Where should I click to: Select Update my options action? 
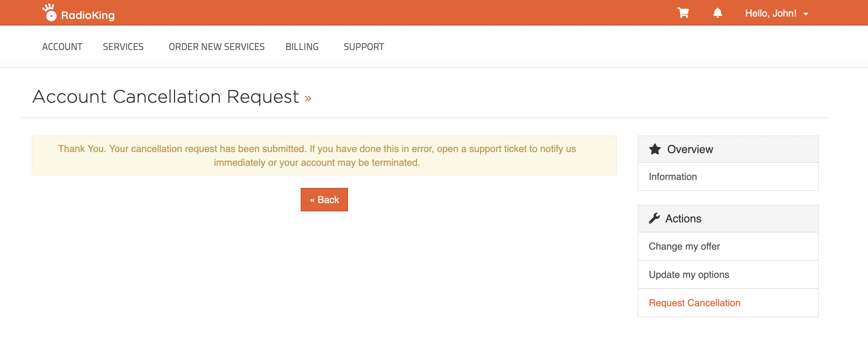click(728, 274)
